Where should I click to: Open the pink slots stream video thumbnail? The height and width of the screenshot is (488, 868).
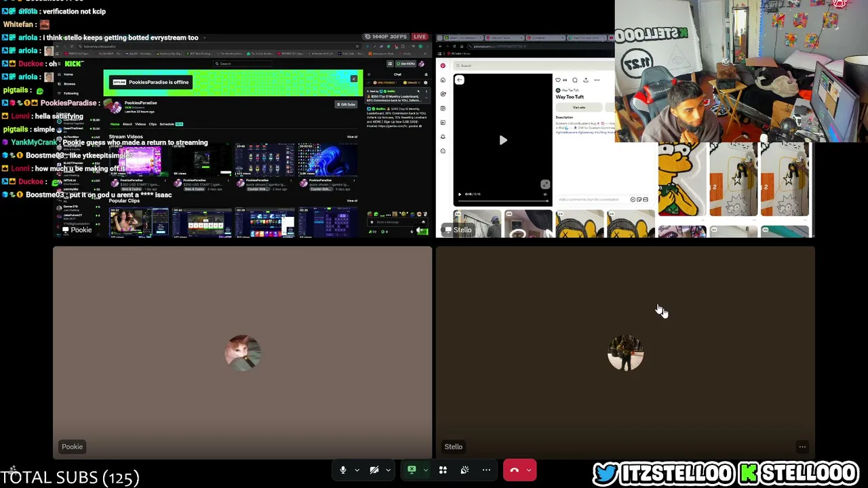click(x=140, y=161)
